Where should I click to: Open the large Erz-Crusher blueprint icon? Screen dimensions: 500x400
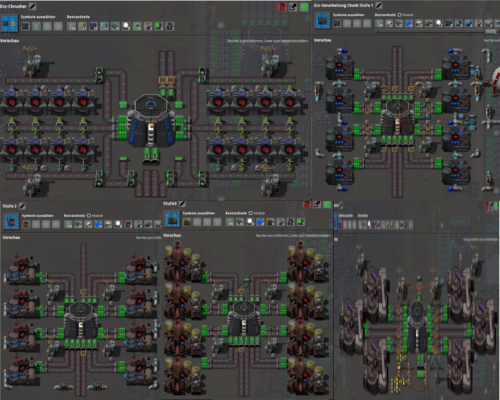[9, 23]
